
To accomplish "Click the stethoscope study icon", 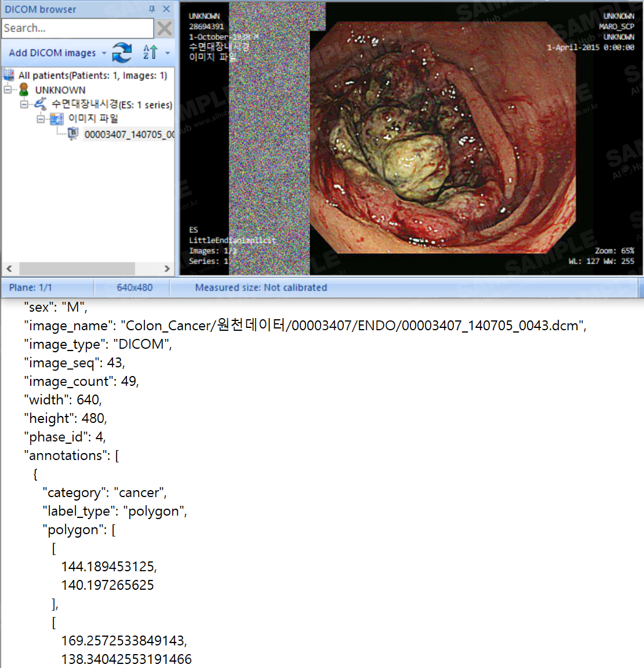I will (x=40, y=104).
